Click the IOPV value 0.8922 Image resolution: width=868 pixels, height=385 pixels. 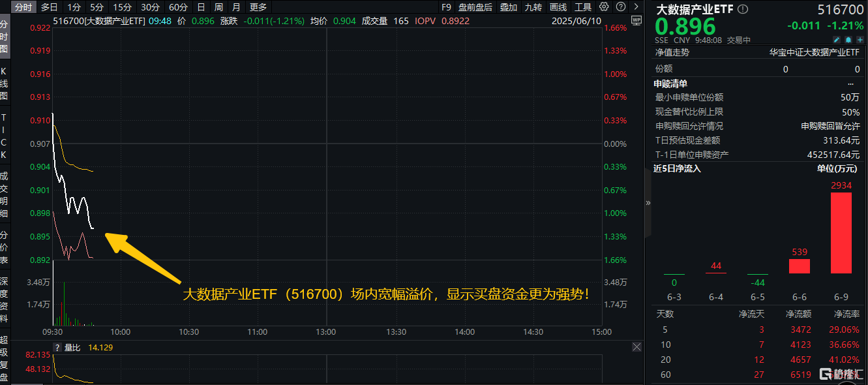click(455, 21)
